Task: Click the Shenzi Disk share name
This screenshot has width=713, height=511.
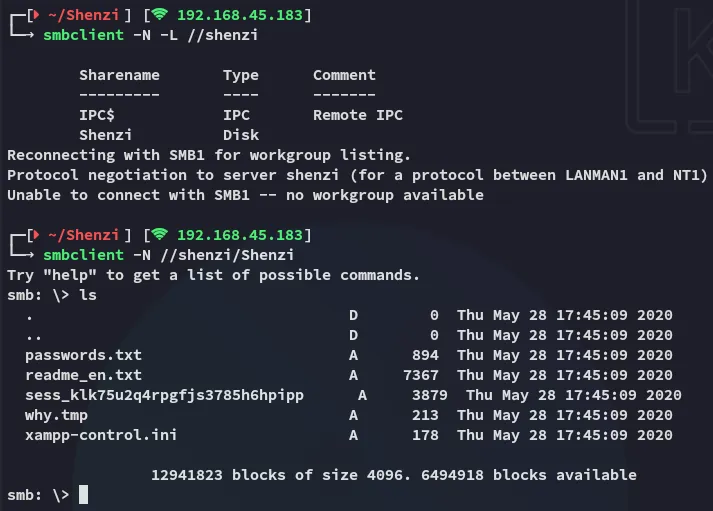Action: click(105, 135)
